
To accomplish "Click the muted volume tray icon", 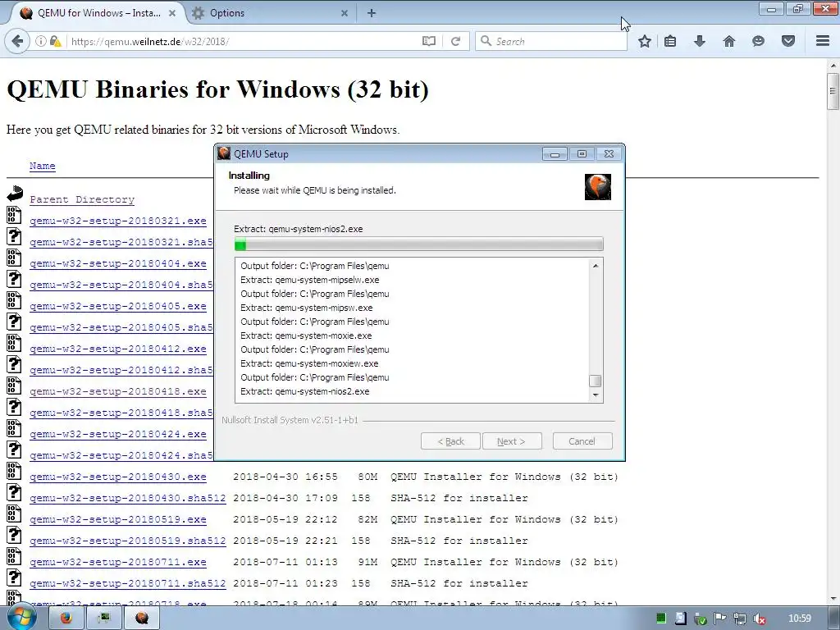I will tap(759, 619).
